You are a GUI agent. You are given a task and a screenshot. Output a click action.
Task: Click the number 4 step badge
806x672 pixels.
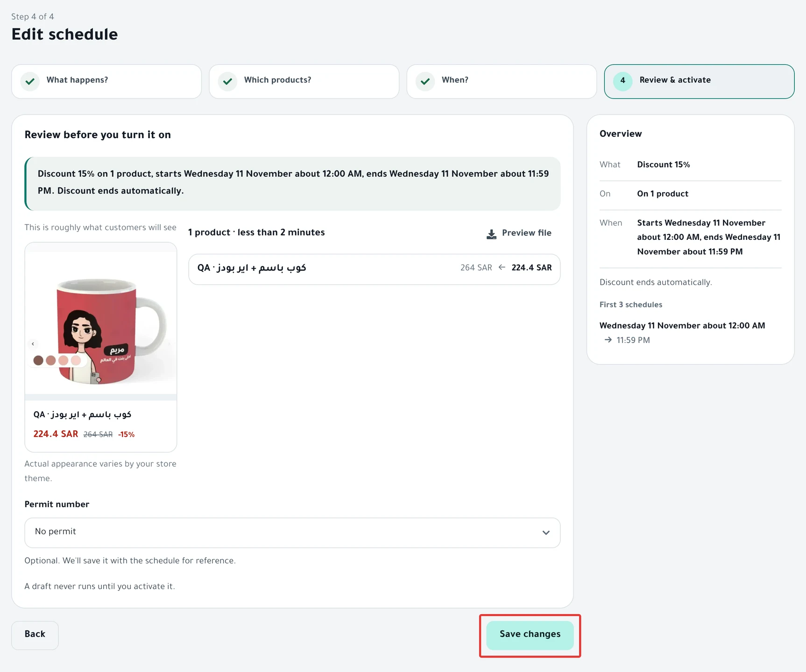(622, 81)
